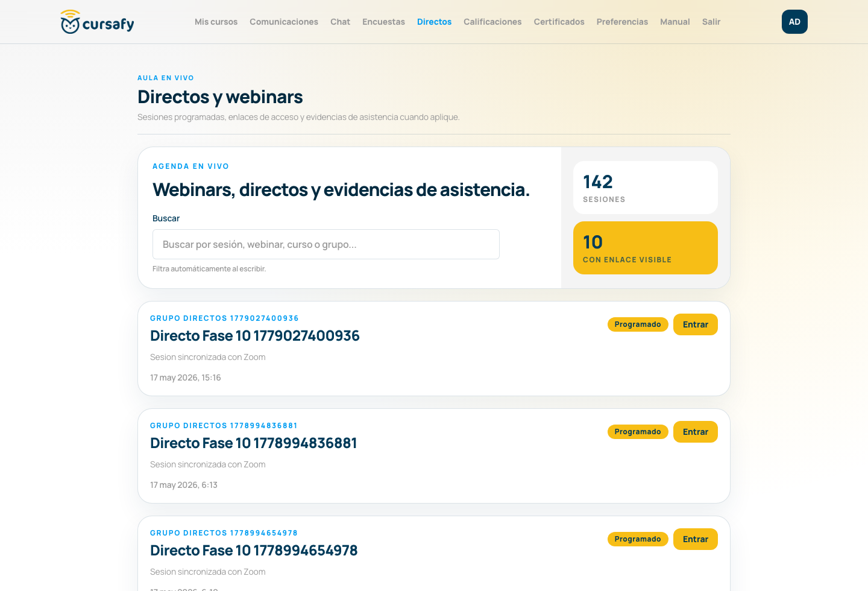Enter Directo Fase 10 1779027400936 session
Viewport: 868px width, 591px height.
(696, 324)
